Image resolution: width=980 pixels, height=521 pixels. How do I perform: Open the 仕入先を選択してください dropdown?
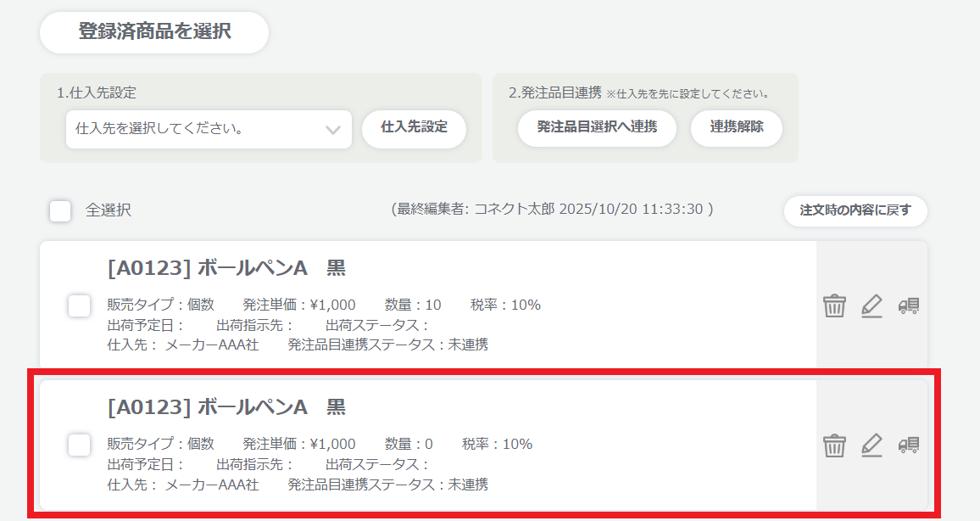pyautogui.click(x=209, y=130)
